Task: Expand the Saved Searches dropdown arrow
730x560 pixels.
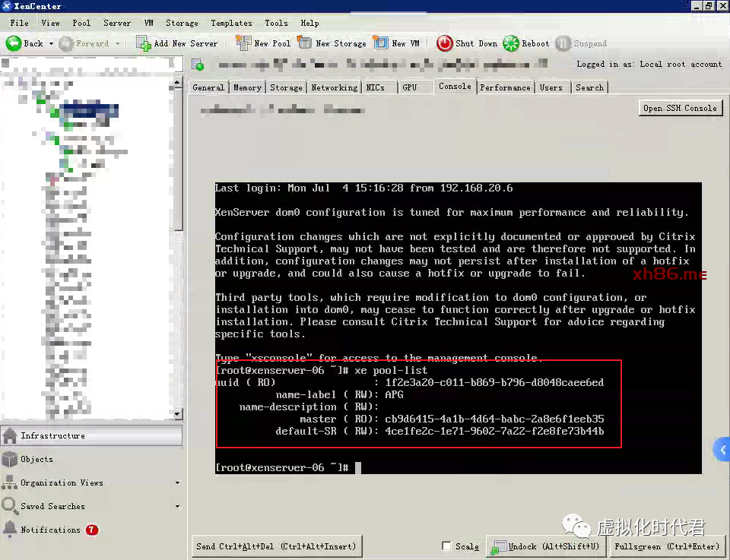Action: [x=177, y=506]
